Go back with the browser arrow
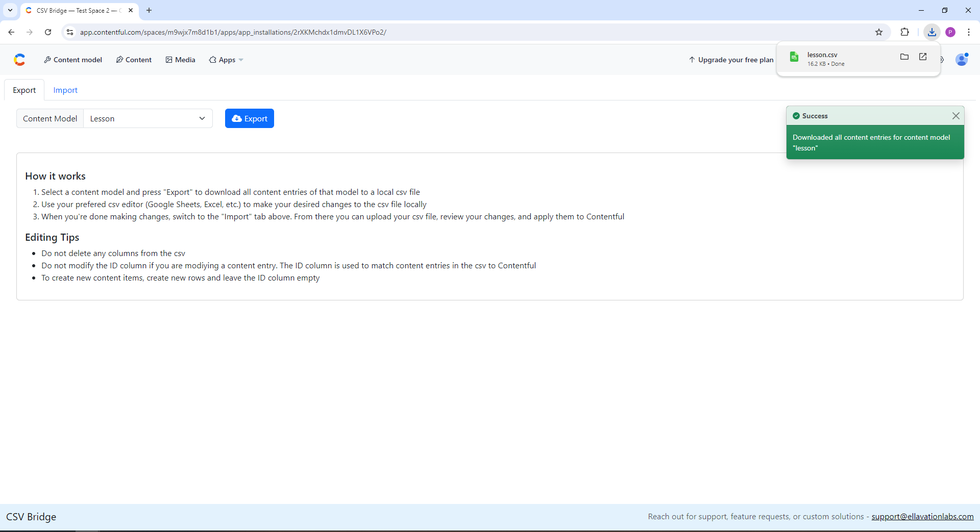980x532 pixels. point(11,32)
